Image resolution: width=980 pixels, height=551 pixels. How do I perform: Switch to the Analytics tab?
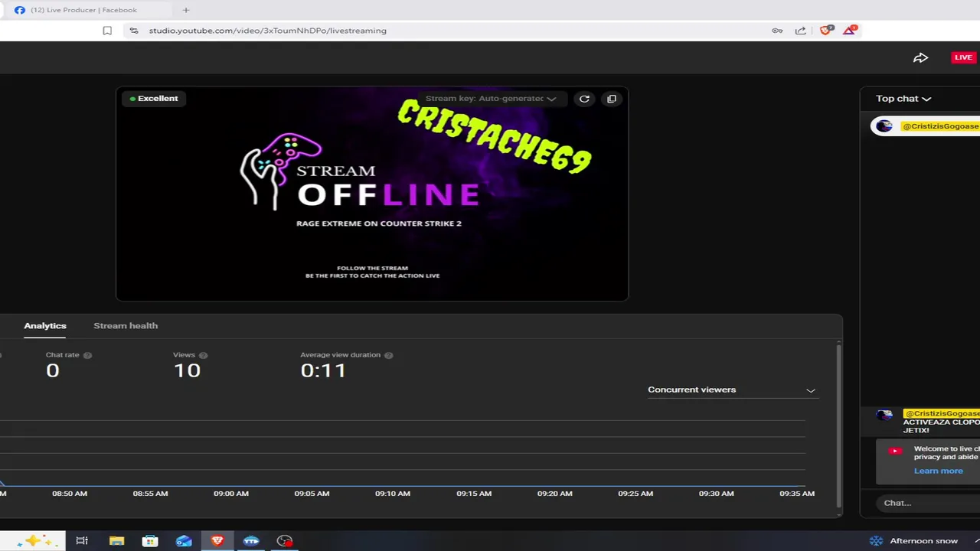tap(45, 326)
